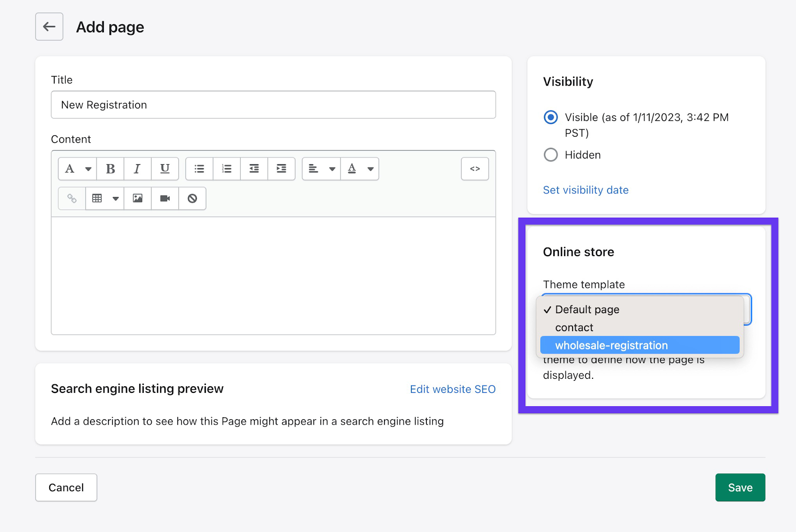Select the Hidden radio option
796x532 pixels.
click(x=551, y=155)
